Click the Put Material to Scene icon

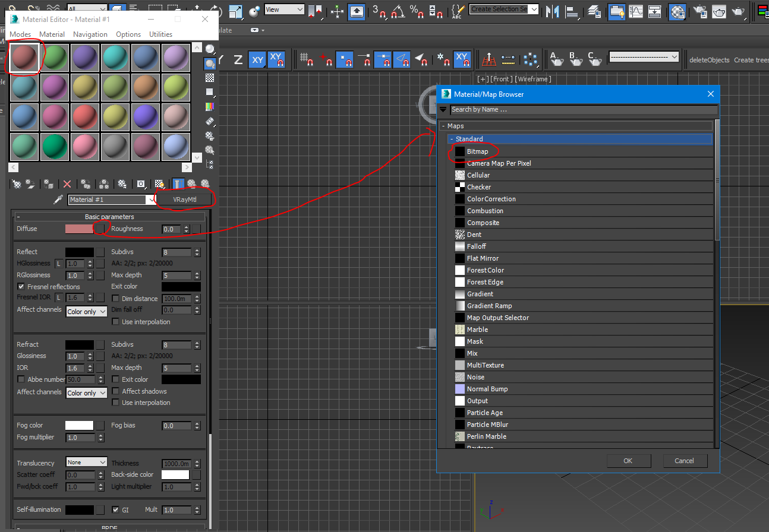point(31,184)
